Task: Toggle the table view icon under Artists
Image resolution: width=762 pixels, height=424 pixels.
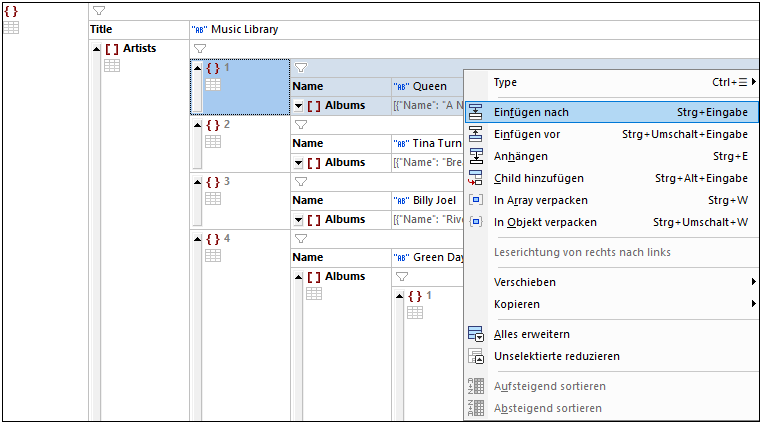Action: click(x=112, y=66)
